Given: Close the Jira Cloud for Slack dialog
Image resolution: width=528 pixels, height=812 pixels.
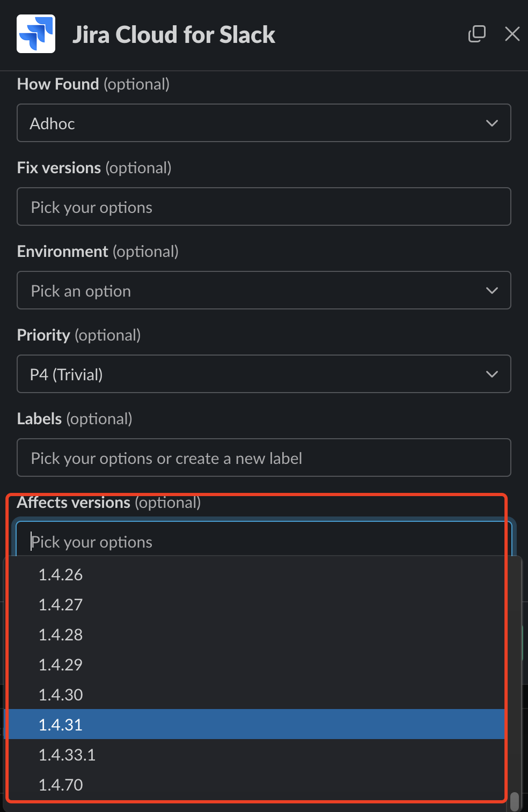Looking at the screenshot, I should [512, 34].
